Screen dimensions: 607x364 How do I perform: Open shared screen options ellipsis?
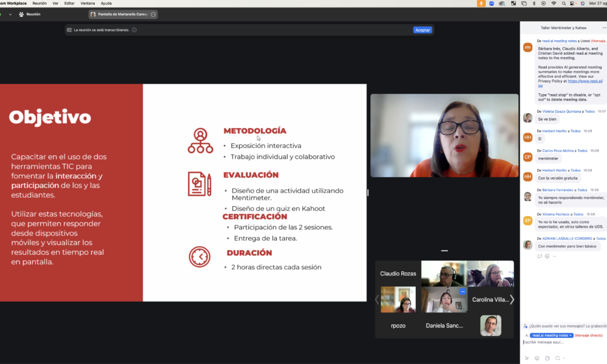(153, 14)
